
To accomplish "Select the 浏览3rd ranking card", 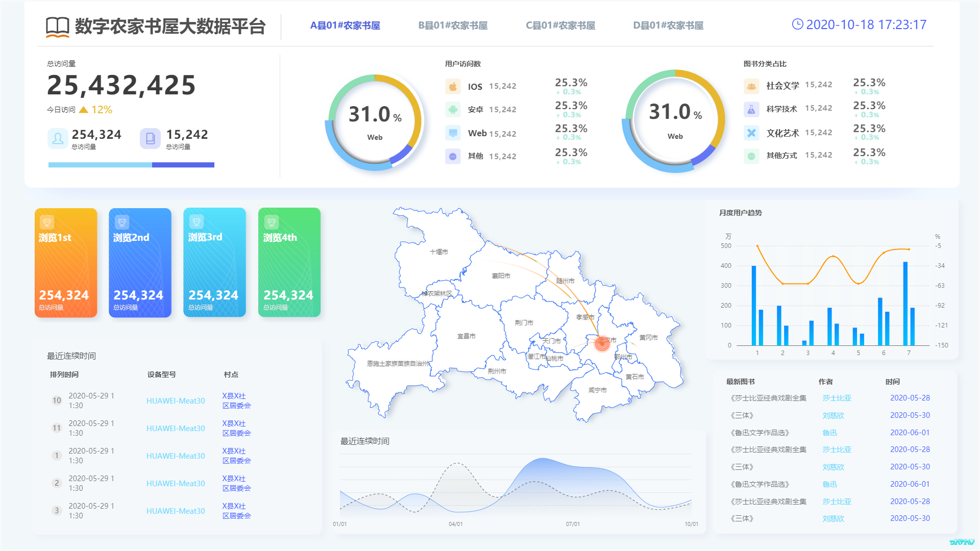I will [214, 262].
